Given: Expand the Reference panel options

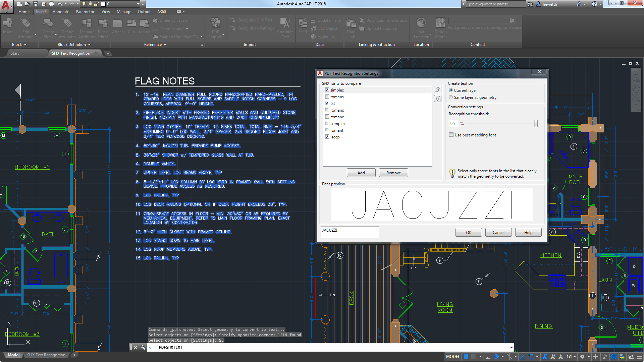Looking at the screenshot, I should click(x=165, y=44).
